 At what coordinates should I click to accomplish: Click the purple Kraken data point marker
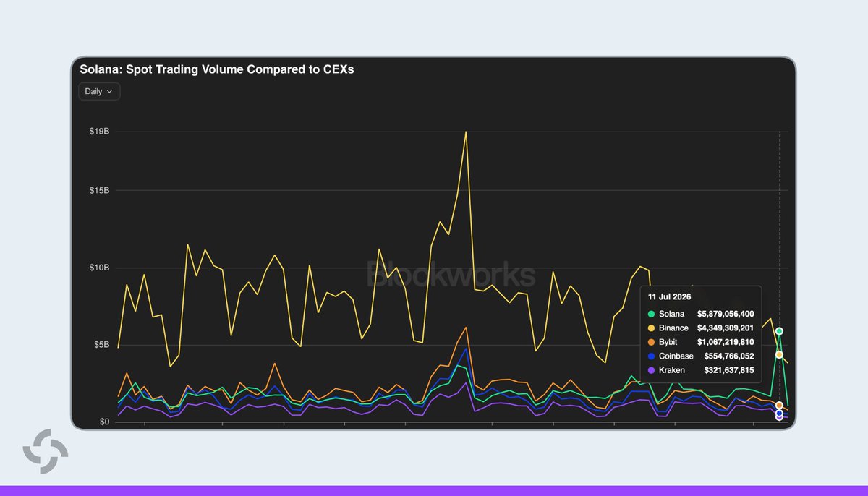click(x=779, y=417)
